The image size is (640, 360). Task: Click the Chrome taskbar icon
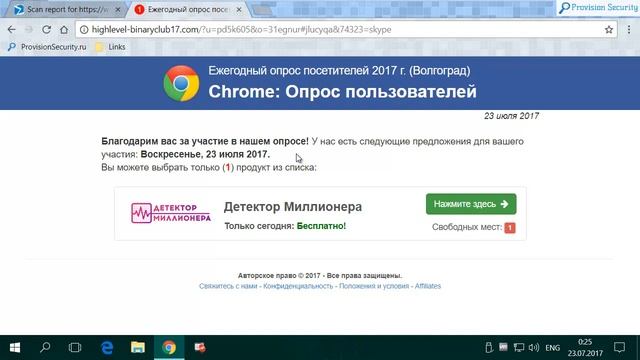tap(169, 347)
